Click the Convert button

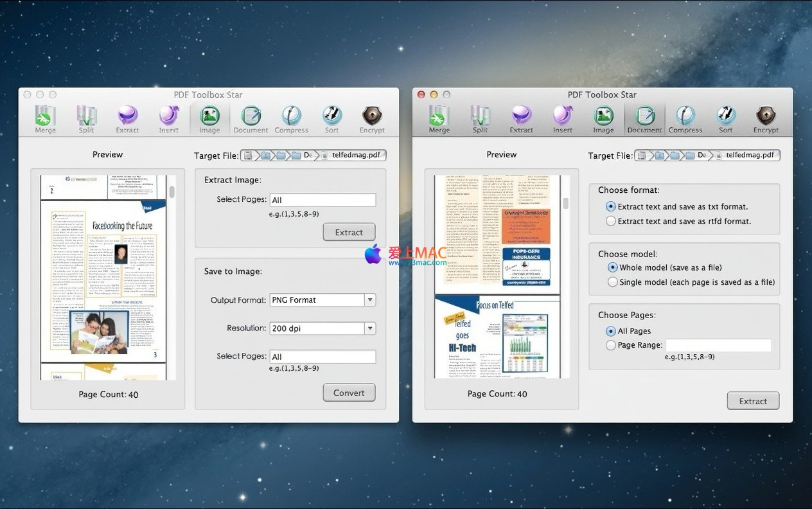[349, 393]
